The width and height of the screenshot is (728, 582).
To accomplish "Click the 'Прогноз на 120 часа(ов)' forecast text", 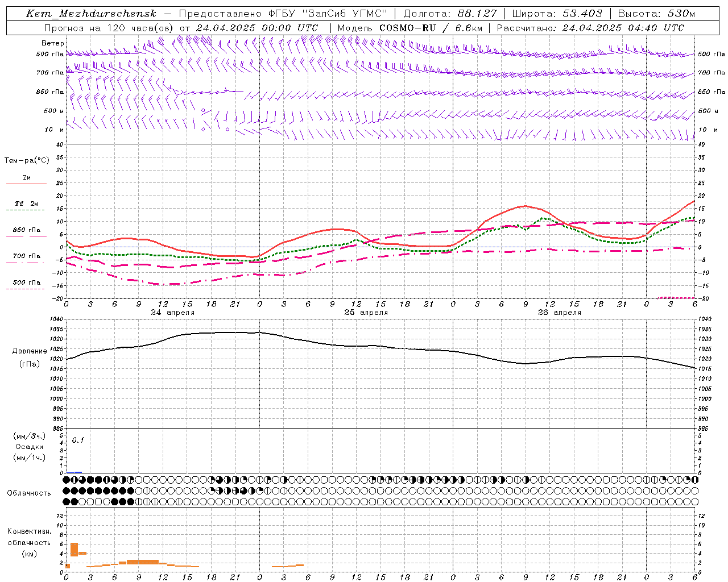I will pos(109,28).
